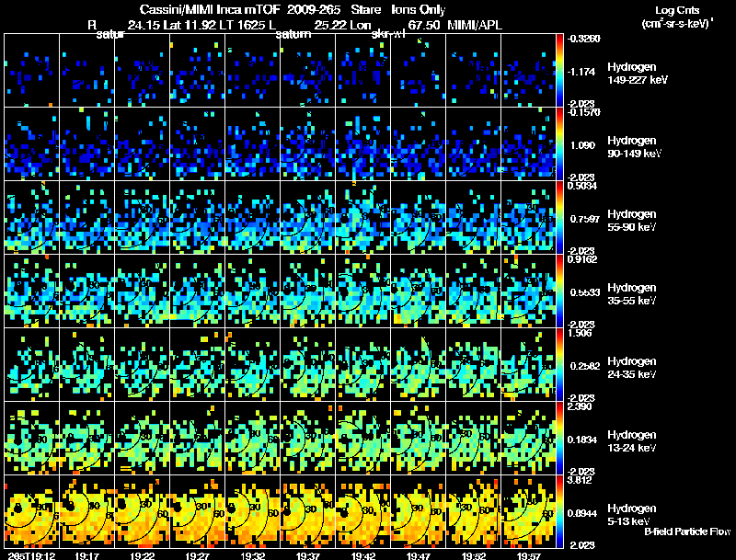Select the 19:37 time marker
736x560 pixels.
tap(307, 555)
